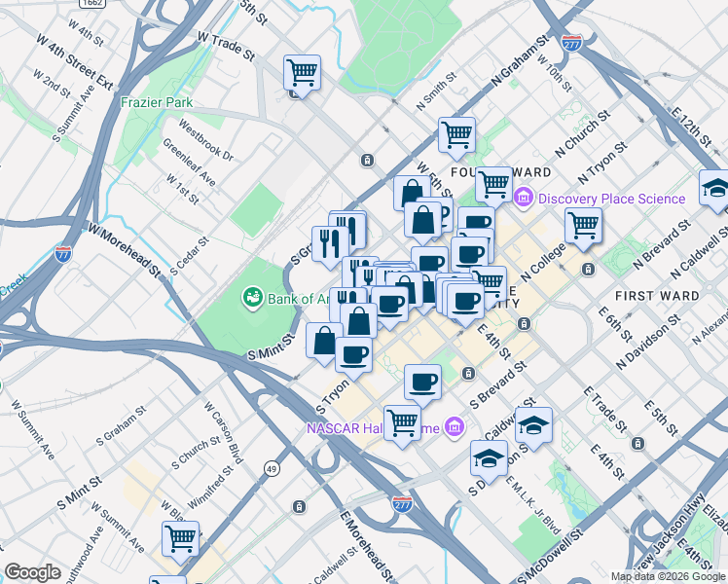Click Discovery Place Science museum icon
Viewport: 728px width, 584px height.
pos(524,199)
